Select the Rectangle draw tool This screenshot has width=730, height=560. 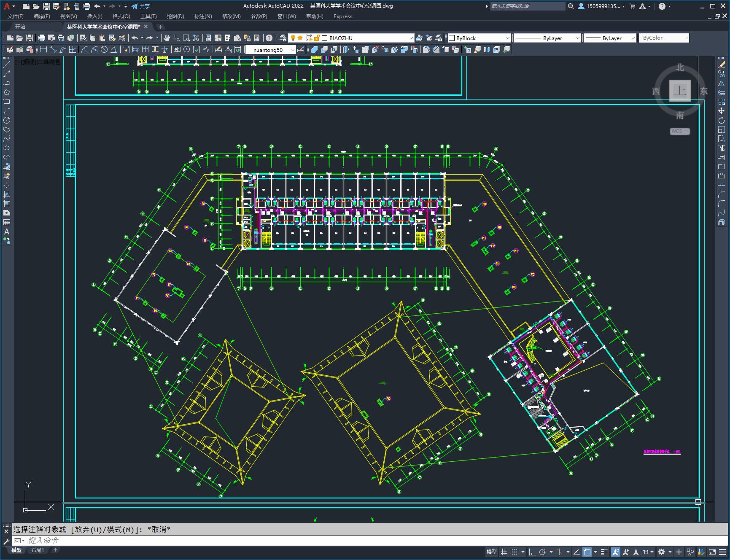click(7, 102)
